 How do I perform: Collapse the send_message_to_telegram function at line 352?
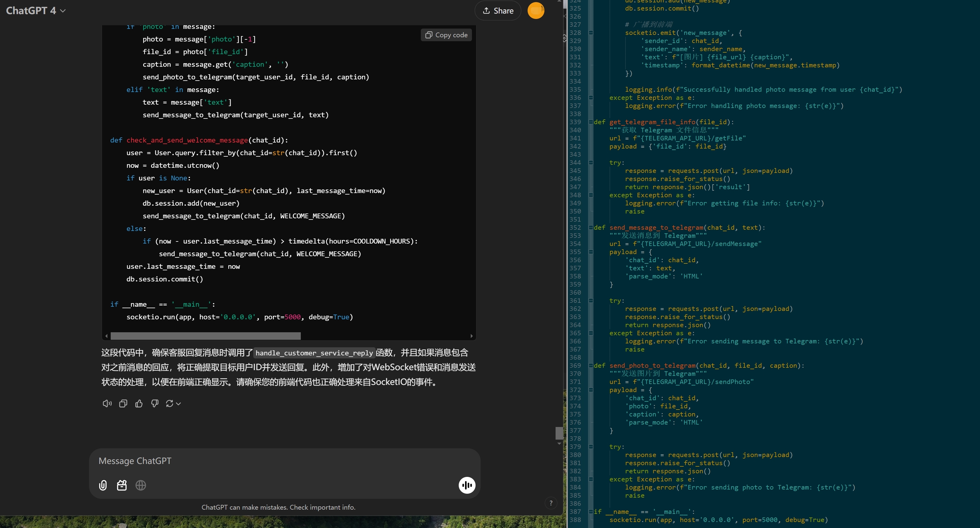tap(590, 228)
